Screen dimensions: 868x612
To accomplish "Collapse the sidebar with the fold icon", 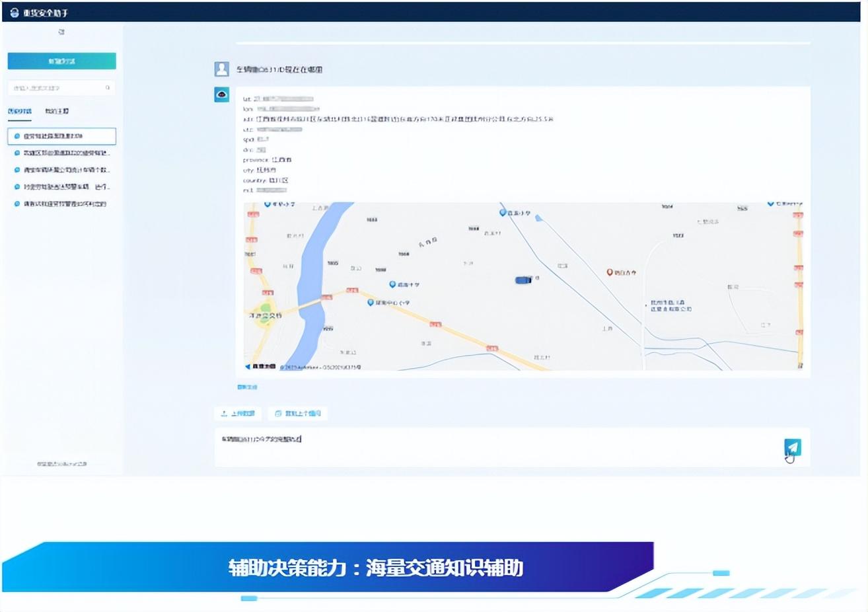I will 61,32.
